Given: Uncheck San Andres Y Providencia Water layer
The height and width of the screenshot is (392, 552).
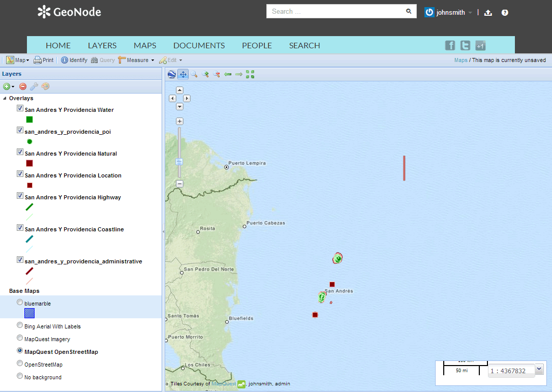Looking at the screenshot, I should tap(20, 108).
